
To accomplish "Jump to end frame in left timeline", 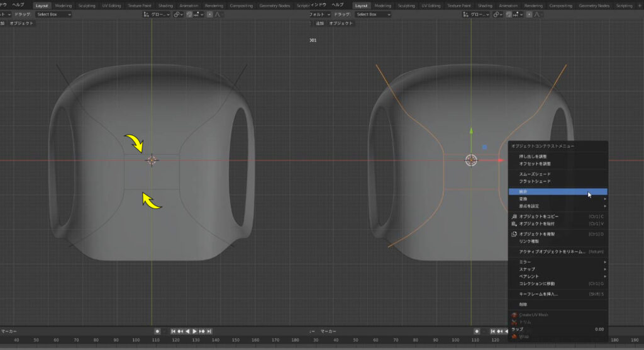I will click(209, 332).
